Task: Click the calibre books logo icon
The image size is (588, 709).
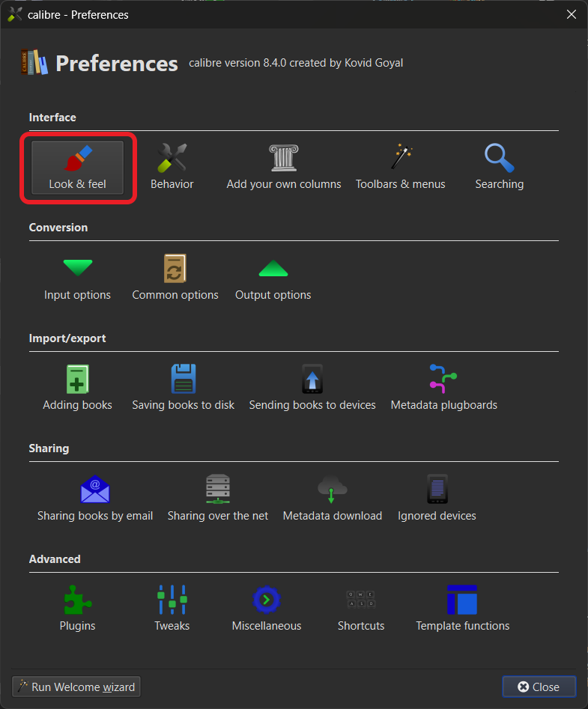Action: [34, 62]
